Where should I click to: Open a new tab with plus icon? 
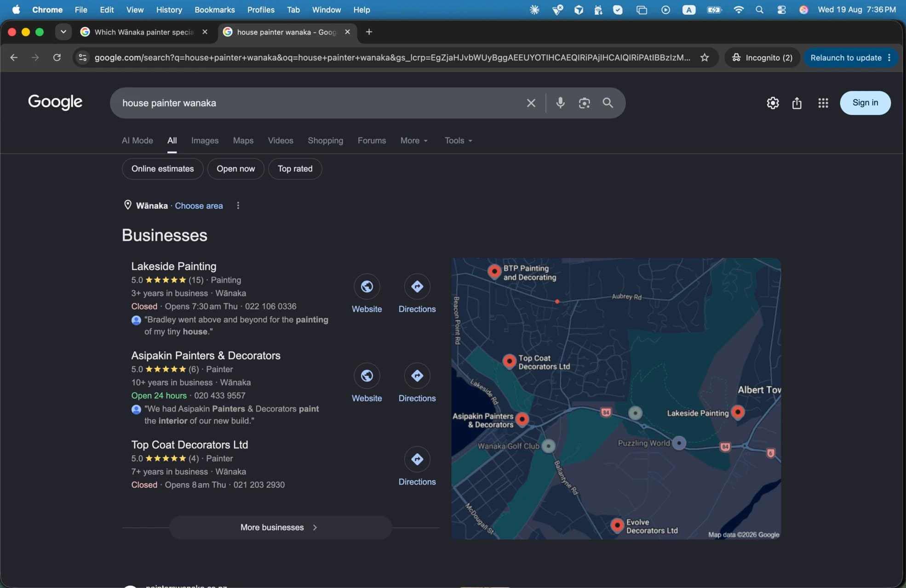pos(369,32)
